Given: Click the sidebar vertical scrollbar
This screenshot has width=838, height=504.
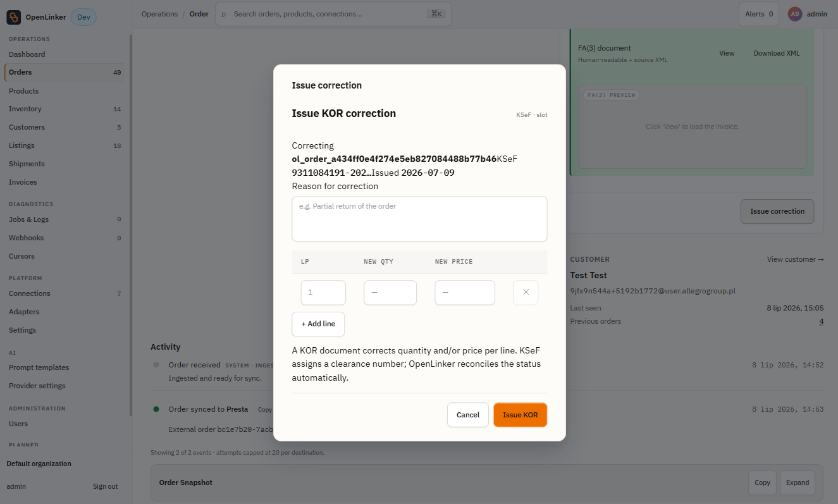Looking at the screenshot, I should pos(131,224).
